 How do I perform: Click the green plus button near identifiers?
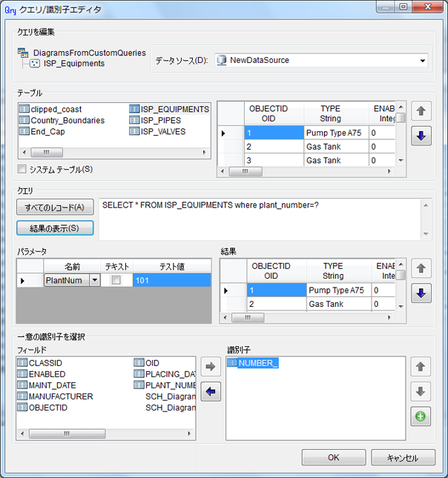(421, 416)
